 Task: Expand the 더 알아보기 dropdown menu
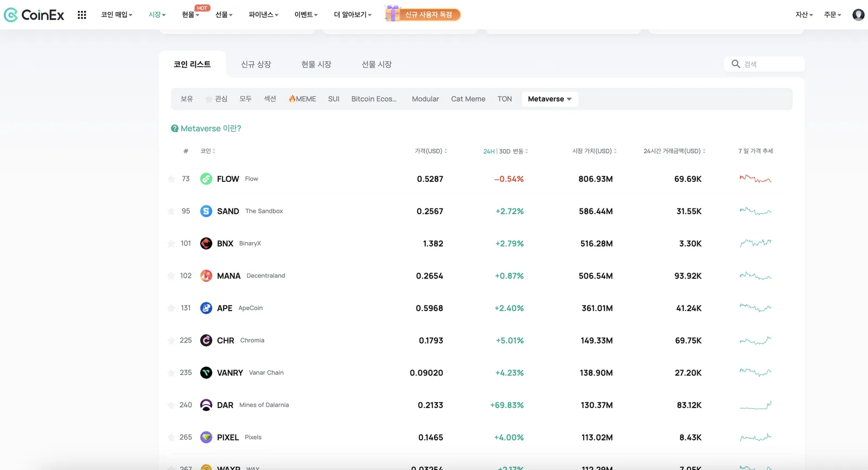[x=353, y=15]
